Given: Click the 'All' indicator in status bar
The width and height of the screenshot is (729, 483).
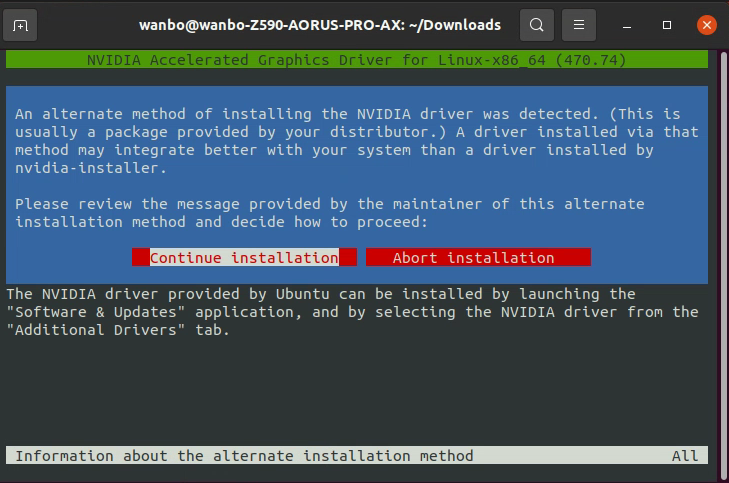Looking at the screenshot, I should pos(685,456).
